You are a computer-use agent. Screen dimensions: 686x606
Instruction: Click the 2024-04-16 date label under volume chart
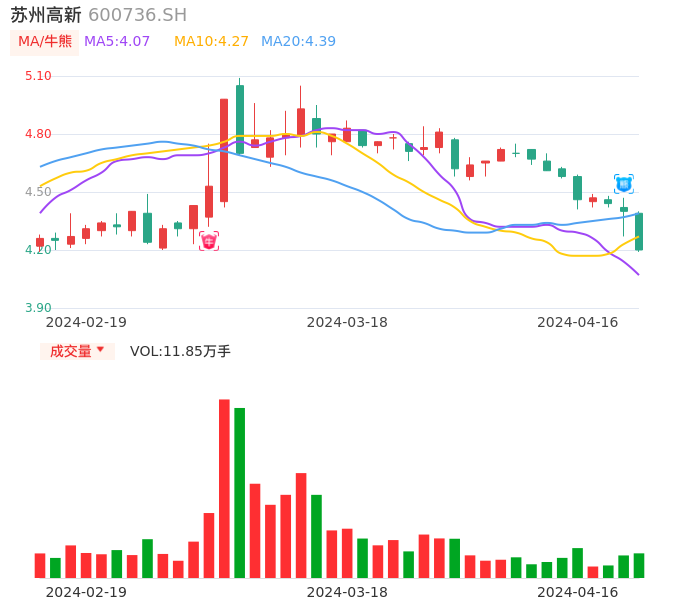pyautogui.click(x=578, y=592)
